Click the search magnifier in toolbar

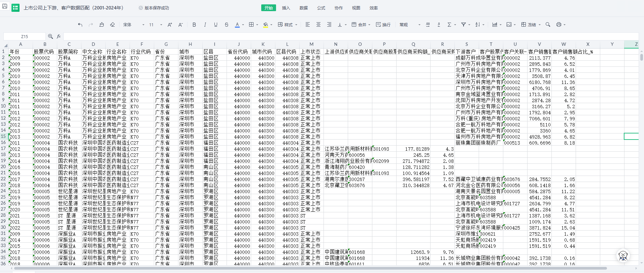pos(548,25)
